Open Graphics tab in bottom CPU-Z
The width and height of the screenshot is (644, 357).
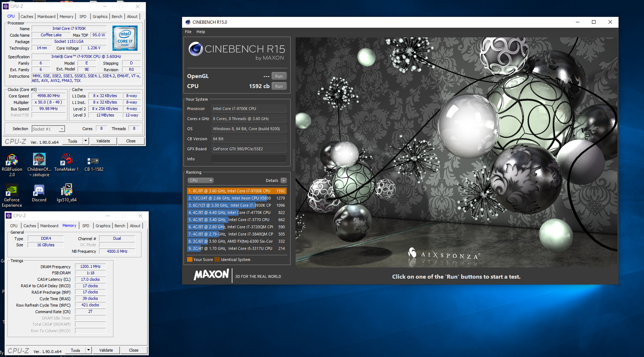(103, 226)
